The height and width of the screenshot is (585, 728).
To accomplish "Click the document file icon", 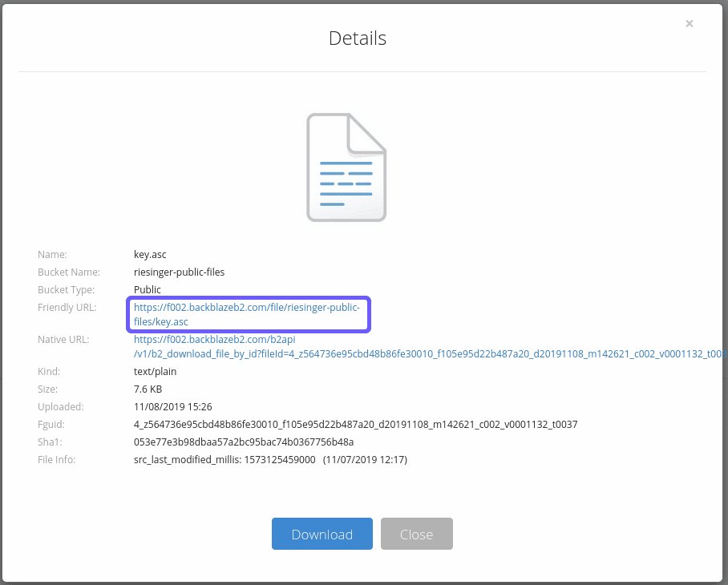I will tap(346, 167).
